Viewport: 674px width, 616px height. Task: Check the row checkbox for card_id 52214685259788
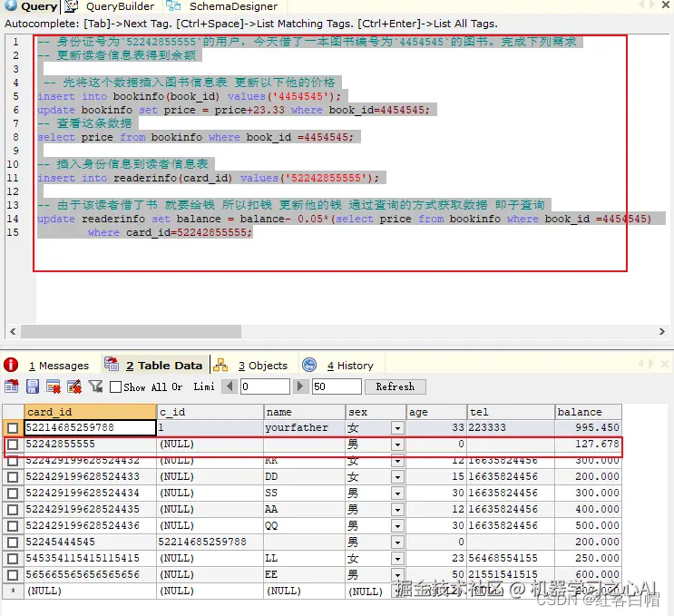pyautogui.click(x=13, y=427)
